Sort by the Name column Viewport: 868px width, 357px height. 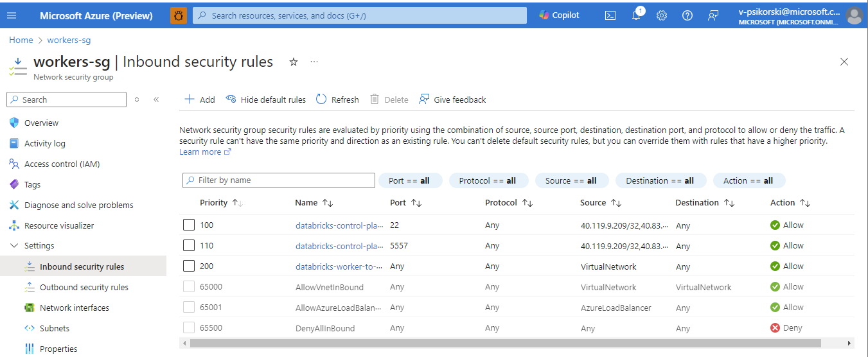[314, 202]
